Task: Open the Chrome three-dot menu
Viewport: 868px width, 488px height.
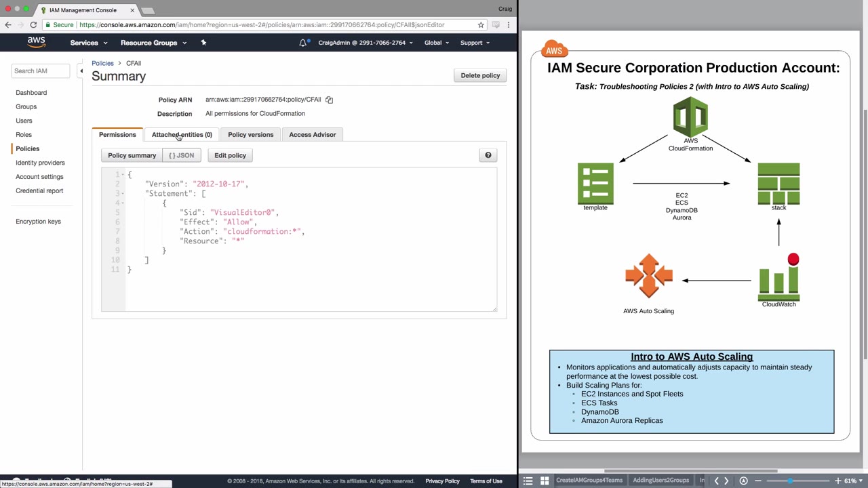Action: pyautogui.click(x=509, y=25)
